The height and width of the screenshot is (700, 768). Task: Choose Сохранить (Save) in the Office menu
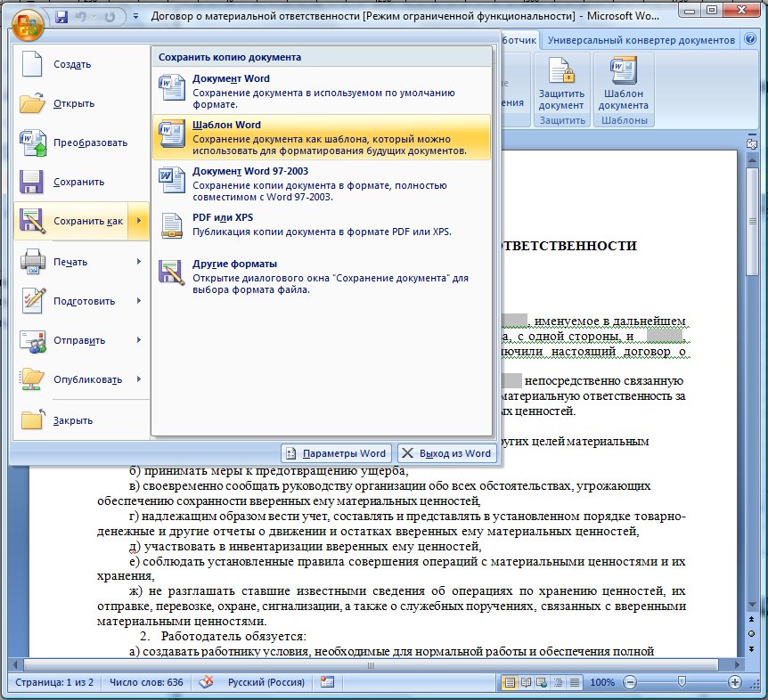coord(81,182)
